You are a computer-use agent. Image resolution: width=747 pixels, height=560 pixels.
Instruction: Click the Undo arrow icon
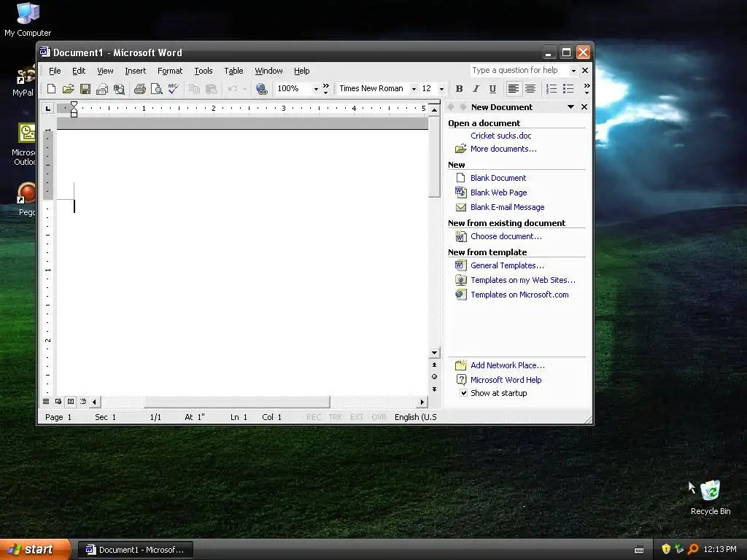[x=233, y=88]
